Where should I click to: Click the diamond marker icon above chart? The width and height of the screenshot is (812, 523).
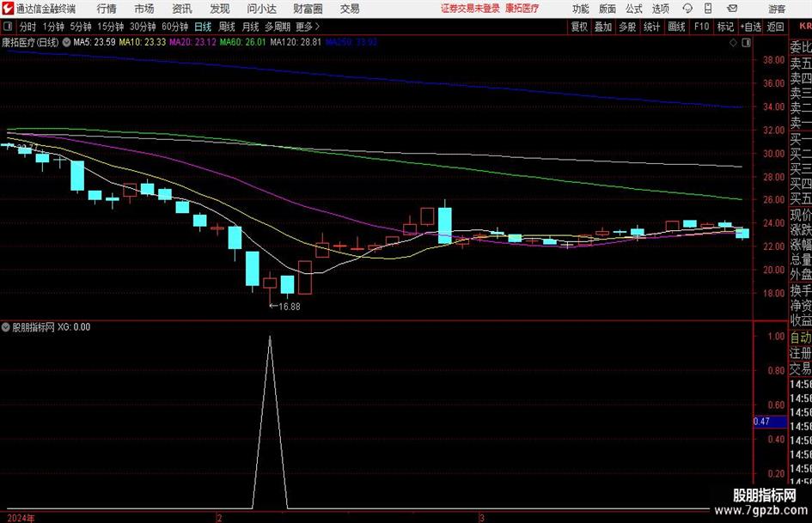[x=733, y=42]
